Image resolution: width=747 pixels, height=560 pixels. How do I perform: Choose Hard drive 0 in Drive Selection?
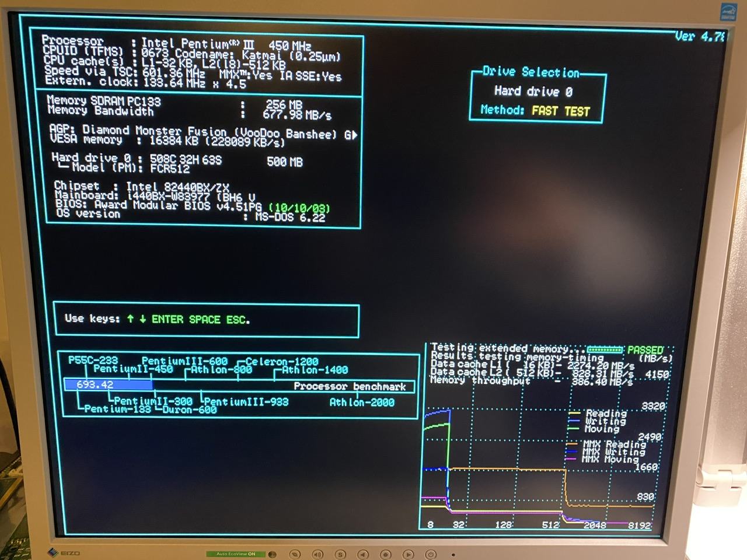533,91
